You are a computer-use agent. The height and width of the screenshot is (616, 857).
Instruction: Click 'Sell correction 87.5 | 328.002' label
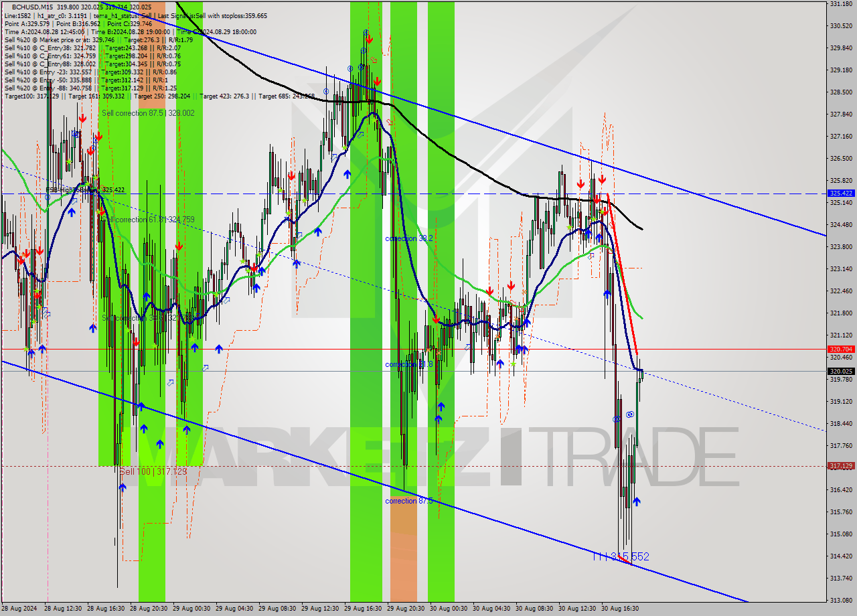coord(148,113)
